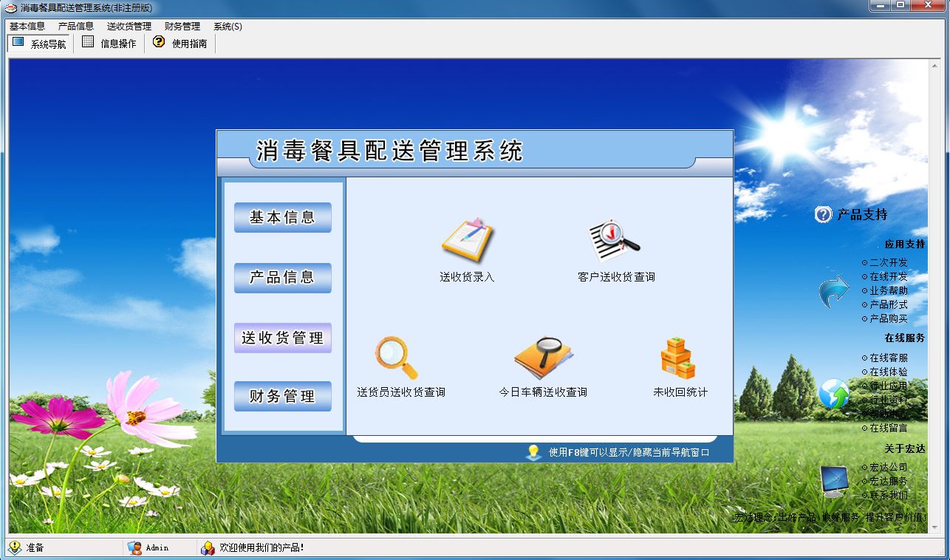
Task: Click the monitor icon under 关于宏达
Action: (x=833, y=480)
